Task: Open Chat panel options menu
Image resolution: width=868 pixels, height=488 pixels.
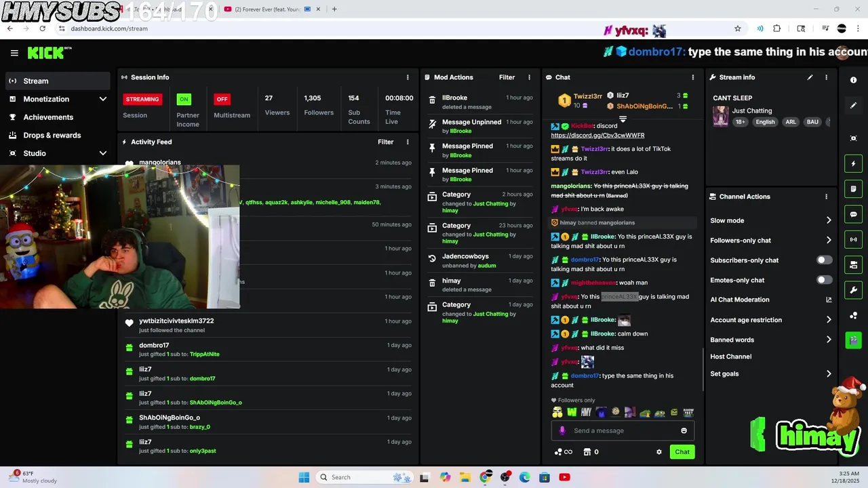Action: [x=692, y=77]
